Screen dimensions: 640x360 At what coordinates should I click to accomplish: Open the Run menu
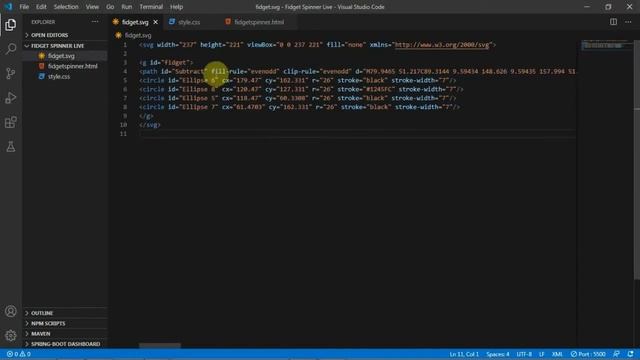point(127,7)
